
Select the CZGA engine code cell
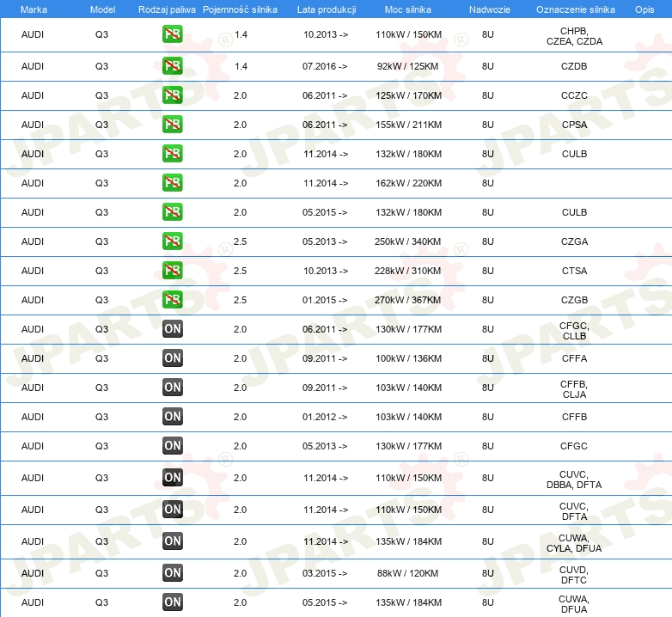click(574, 241)
